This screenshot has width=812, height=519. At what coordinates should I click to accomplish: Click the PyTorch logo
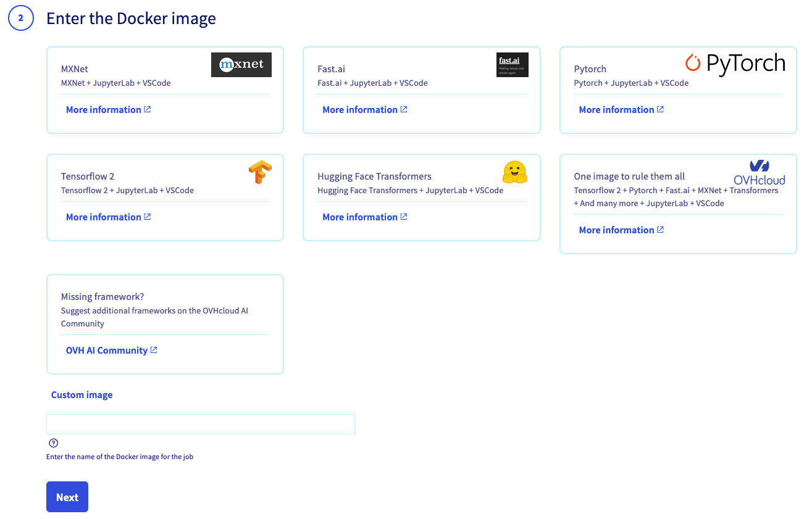click(735, 64)
